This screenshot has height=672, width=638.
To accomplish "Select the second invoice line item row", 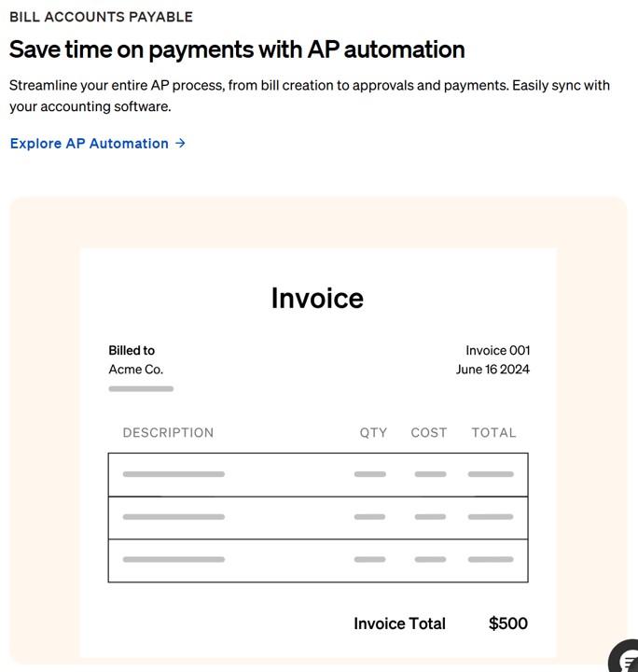I will pyautogui.click(x=317, y=517).
